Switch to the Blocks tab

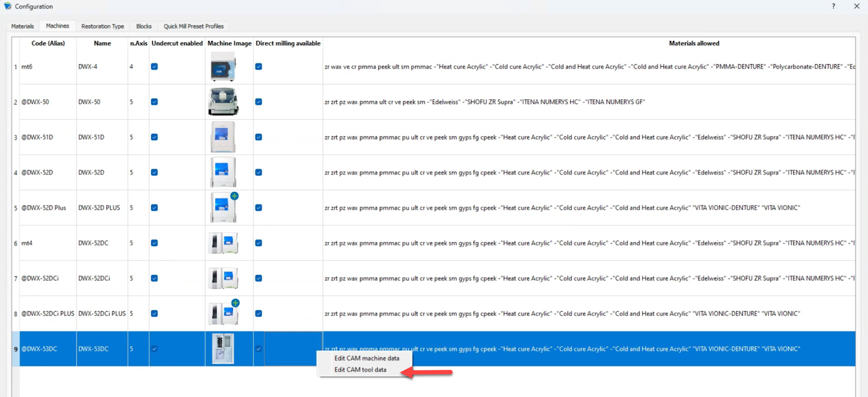click(x=144, y=26)
